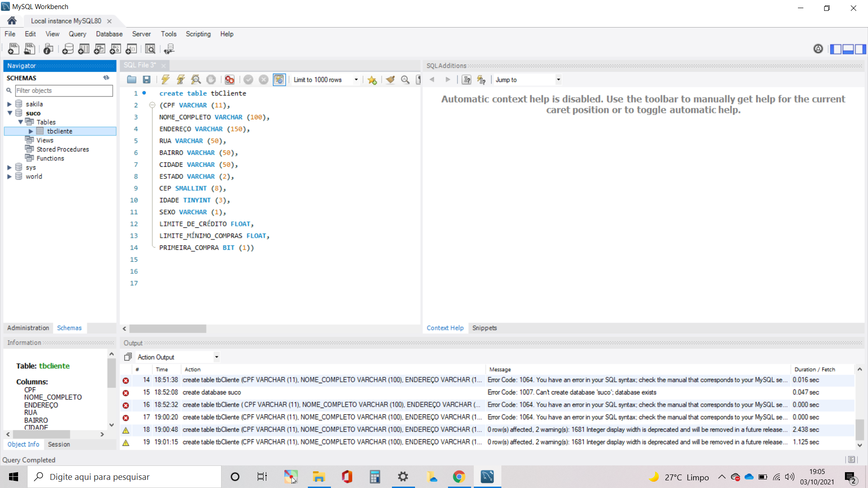Go to Workbench home screen

(x=12, y=21)
